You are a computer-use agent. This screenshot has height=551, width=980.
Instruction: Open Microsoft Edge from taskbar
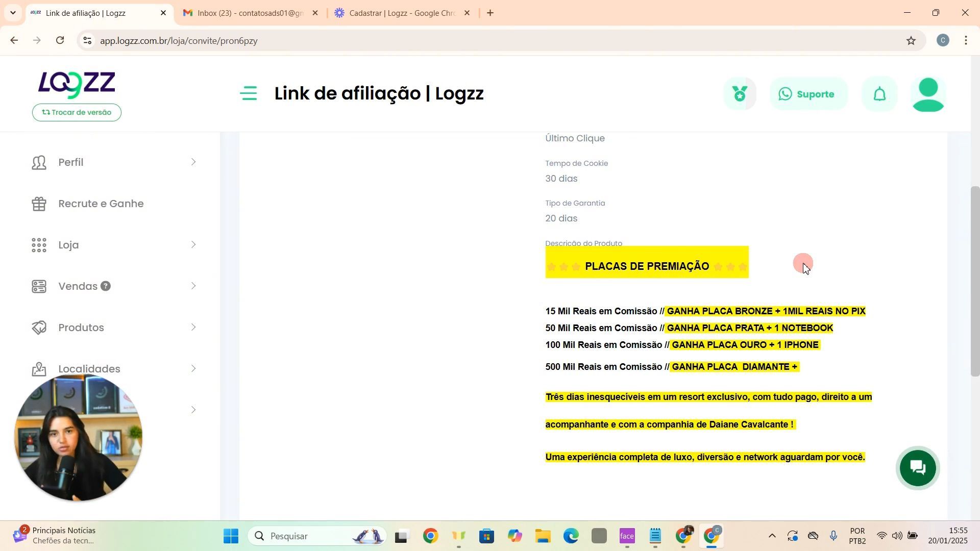pyautogui.click(x=571, y=536)
